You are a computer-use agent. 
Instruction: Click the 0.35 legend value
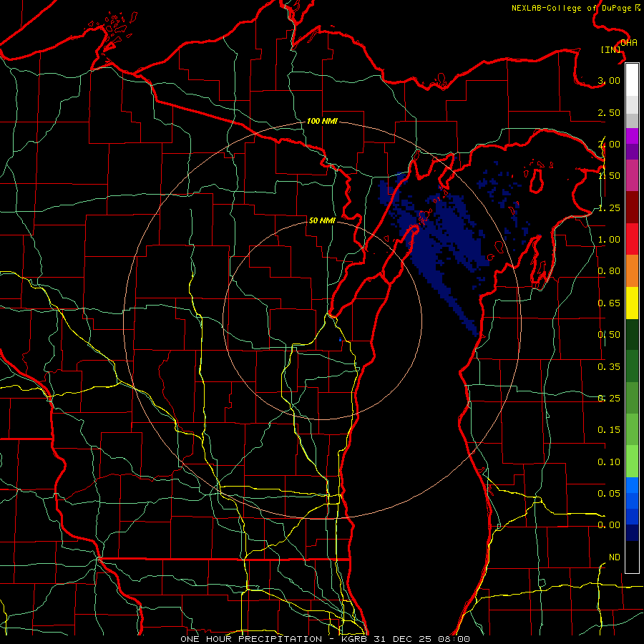tap(609, 367)
